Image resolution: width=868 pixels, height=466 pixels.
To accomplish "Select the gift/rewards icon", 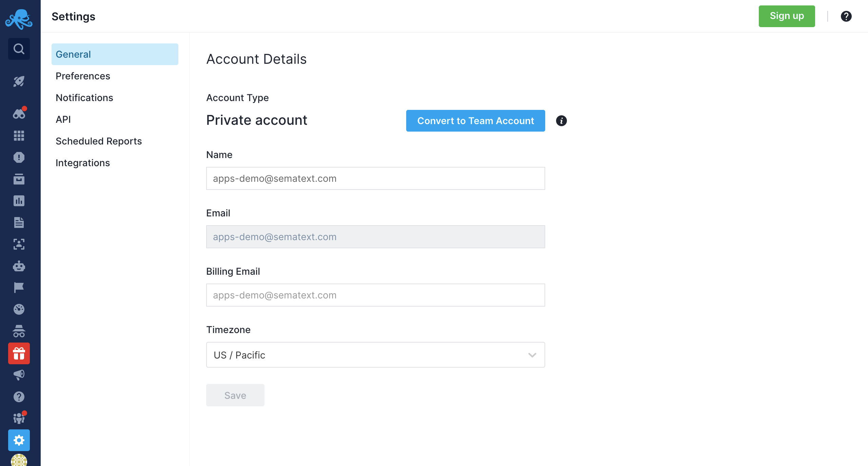I will [19, 353].
